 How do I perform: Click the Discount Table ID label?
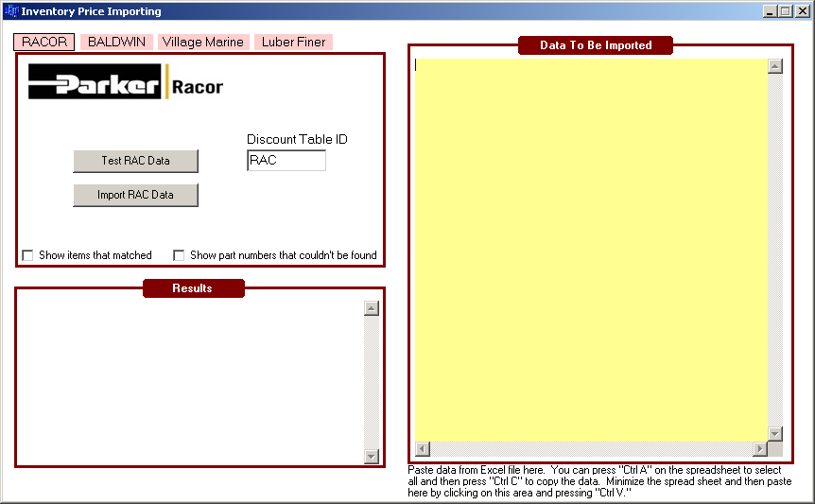click(297, 139)
